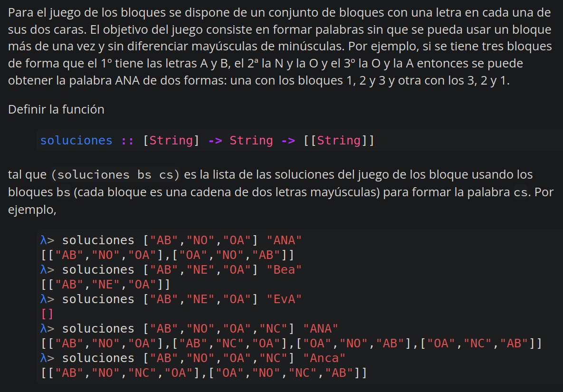Click the blue 'soluciones' name in the type signature

pyautogui.click(x=76, y=141)
